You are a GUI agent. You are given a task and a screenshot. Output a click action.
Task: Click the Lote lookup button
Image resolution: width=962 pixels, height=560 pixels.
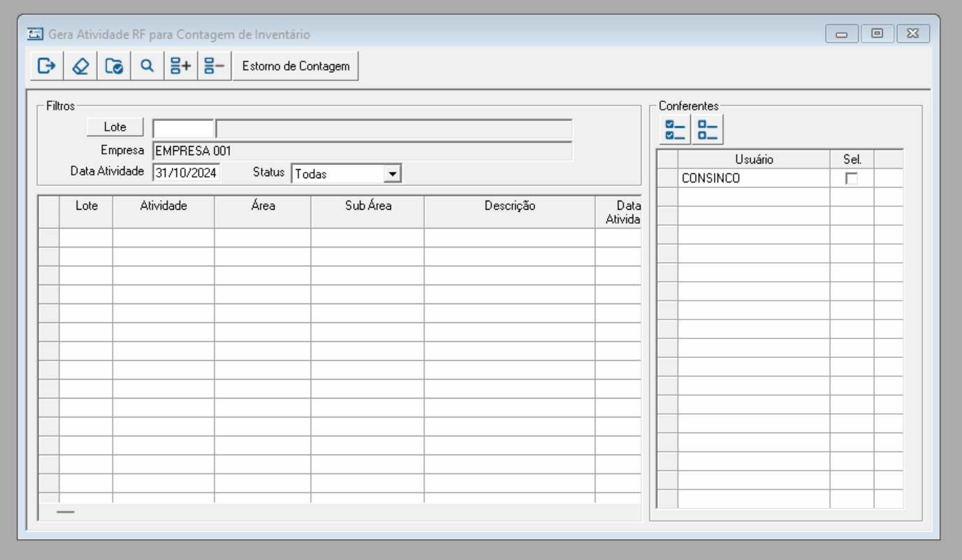(x=115, y=127)
